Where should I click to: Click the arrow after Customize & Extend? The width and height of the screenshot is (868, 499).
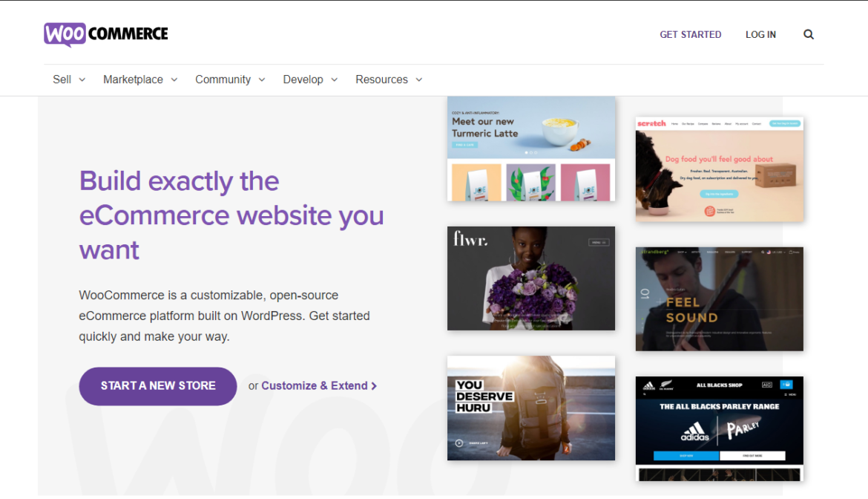coord(374,386)
